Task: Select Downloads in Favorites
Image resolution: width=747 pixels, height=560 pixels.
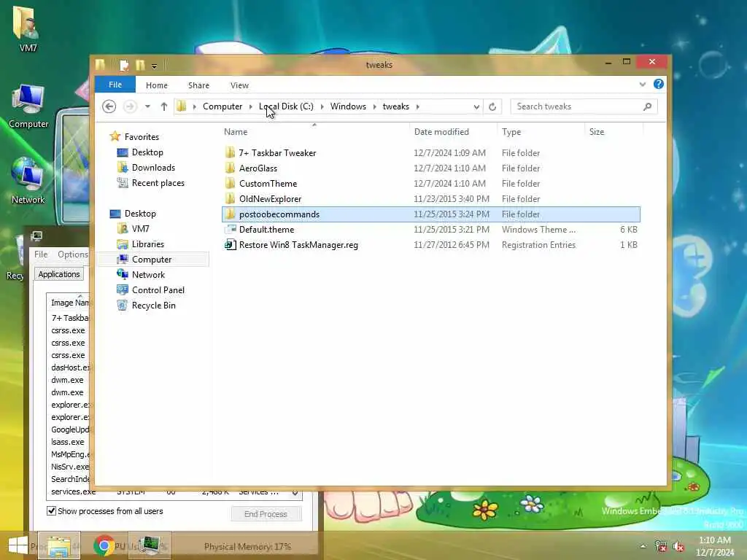Action: point(153,168)
